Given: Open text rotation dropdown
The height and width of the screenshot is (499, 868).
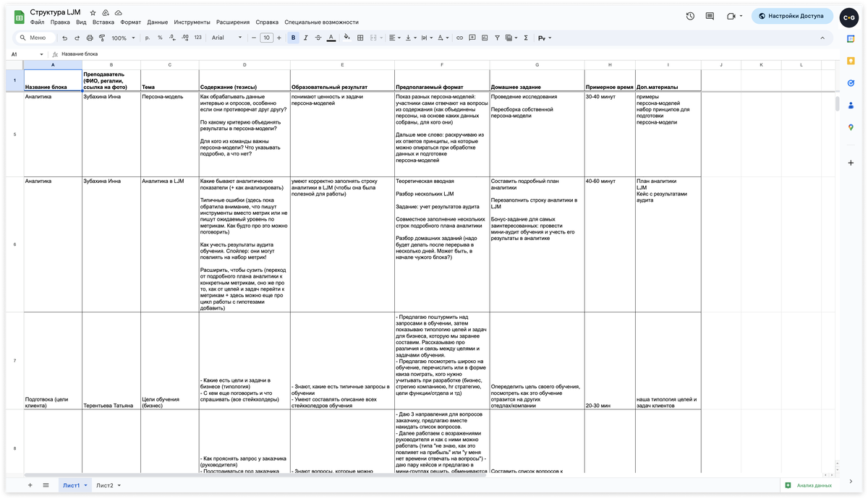Looking at the screenshot, I should pos(442,38).
